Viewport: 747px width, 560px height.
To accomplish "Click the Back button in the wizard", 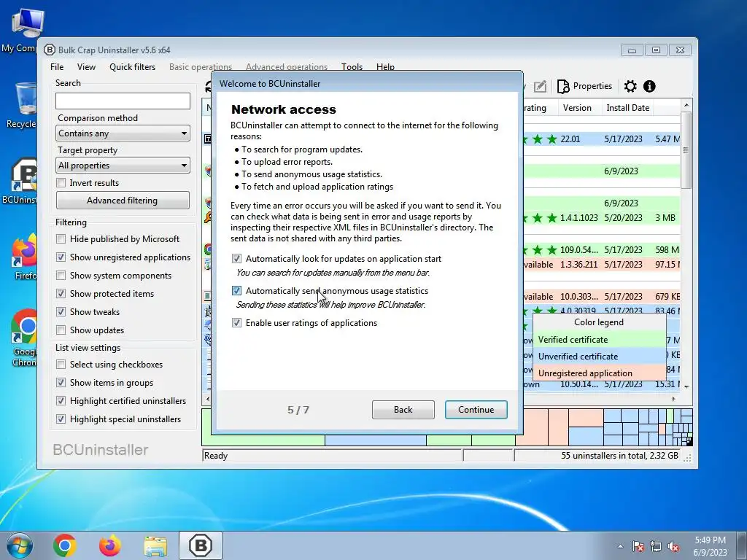I will tap(403, 410).
